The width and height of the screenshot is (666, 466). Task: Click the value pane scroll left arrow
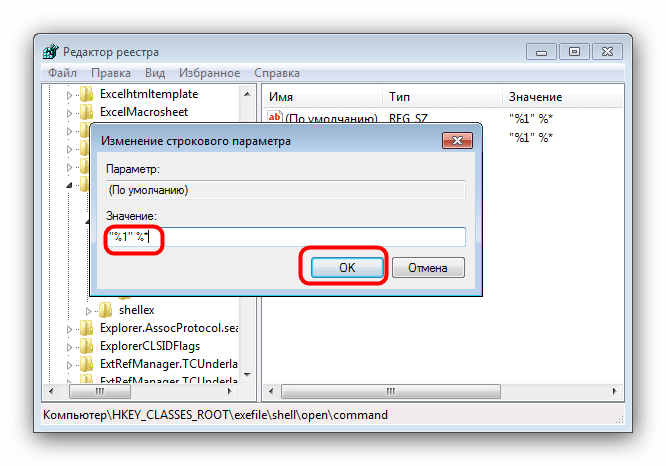271,391
